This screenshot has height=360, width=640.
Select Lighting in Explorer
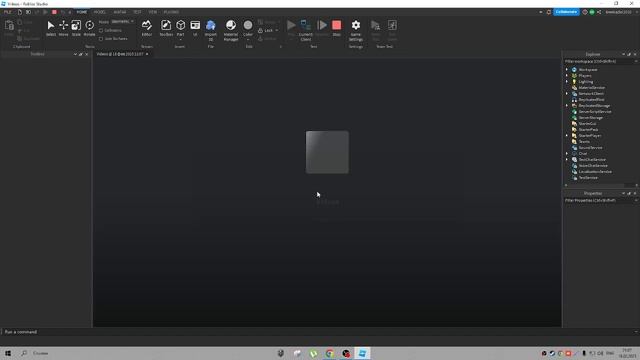click(586, 82)
